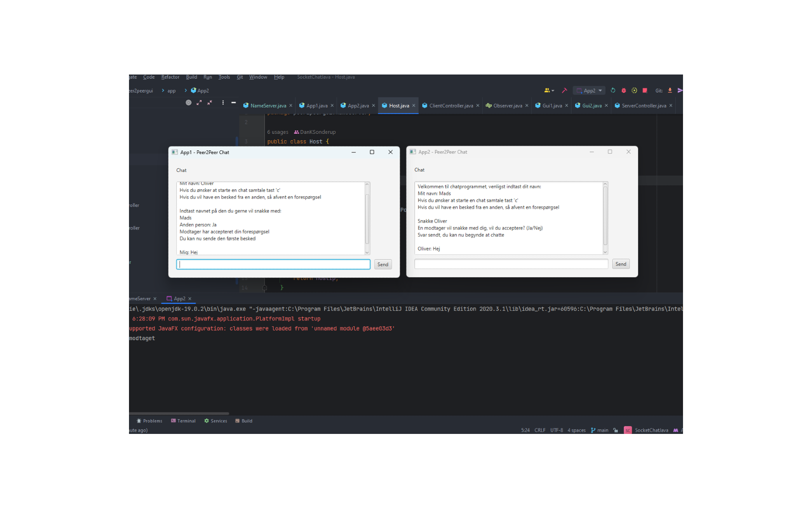Image resolution: width=812 pixels, height=508 pixels.
Task: Open the main git branch widget
Action: point(600,431)
